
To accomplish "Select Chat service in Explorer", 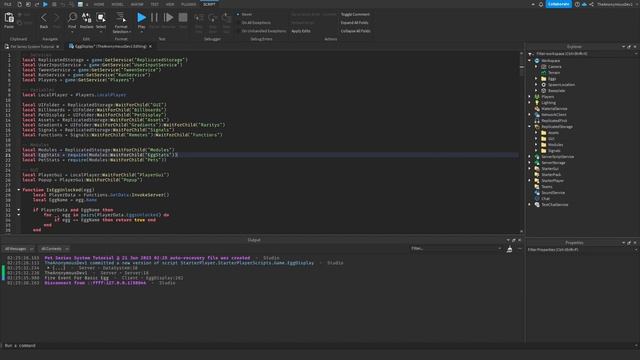I will click(x=545, y=199).
